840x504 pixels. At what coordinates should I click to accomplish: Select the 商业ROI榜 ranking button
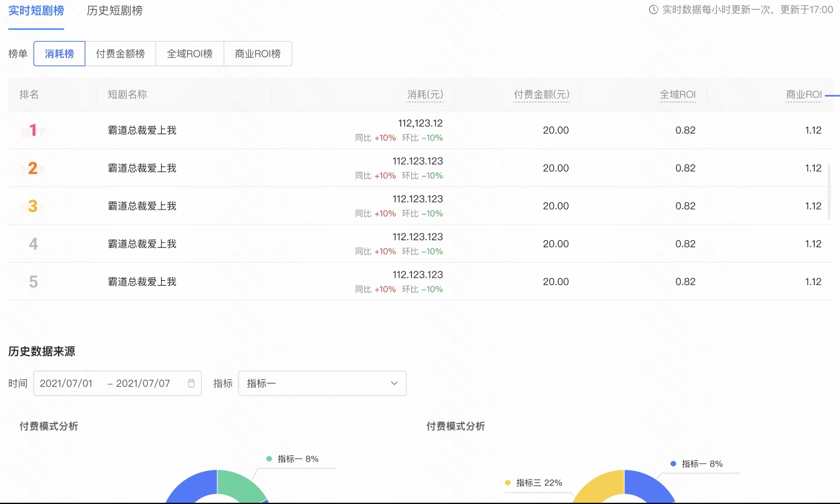click(x=258, y=54)
